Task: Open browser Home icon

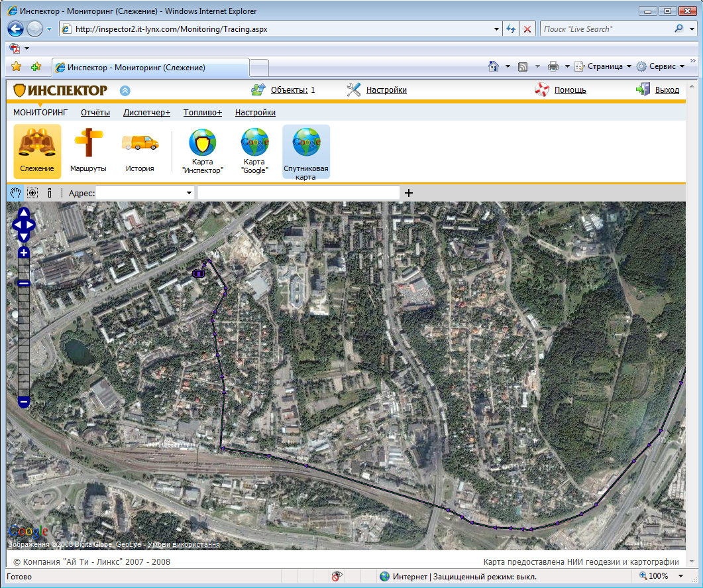Action: [494, 66]
